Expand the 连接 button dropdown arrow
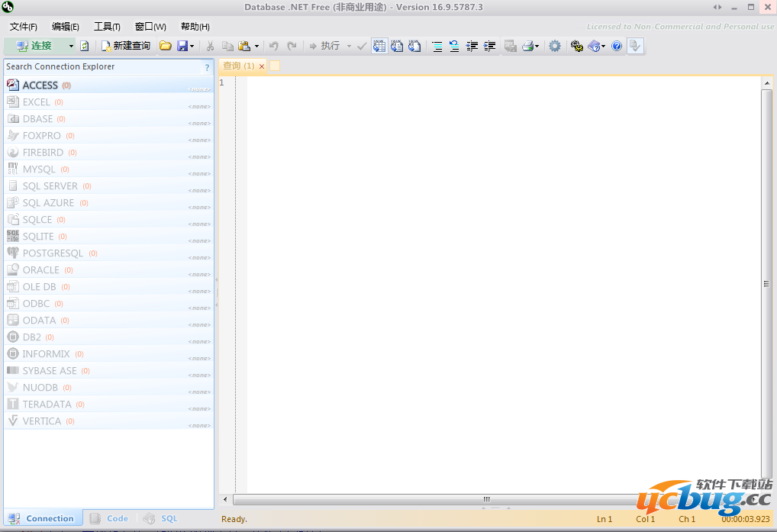Image resolution: width=777 pixels, height=532 pixels. [71, 46]
